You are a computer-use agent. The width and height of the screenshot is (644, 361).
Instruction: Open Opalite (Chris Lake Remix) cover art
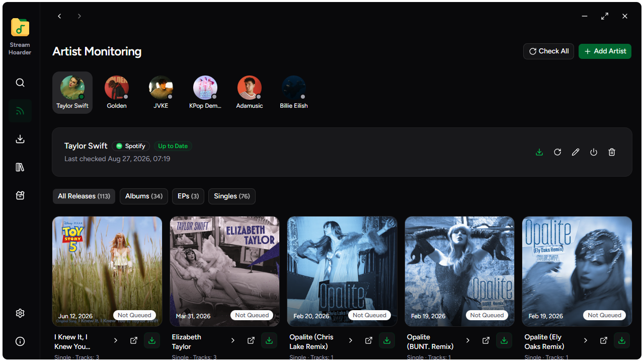pos(342,271)
